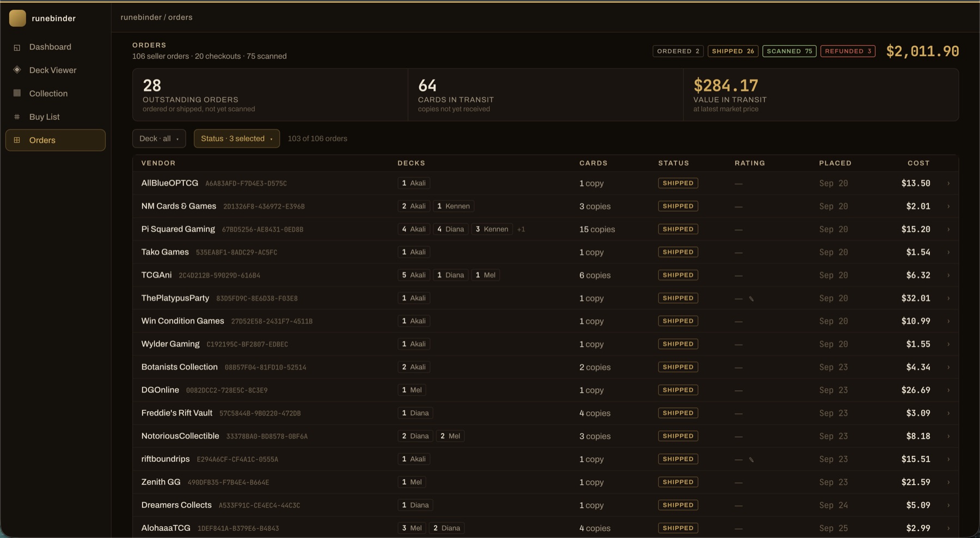This screenshot has height=538, width=980.
Task: Toggle the SHIPPED 26 status filter
Action: tap(733, 51)
